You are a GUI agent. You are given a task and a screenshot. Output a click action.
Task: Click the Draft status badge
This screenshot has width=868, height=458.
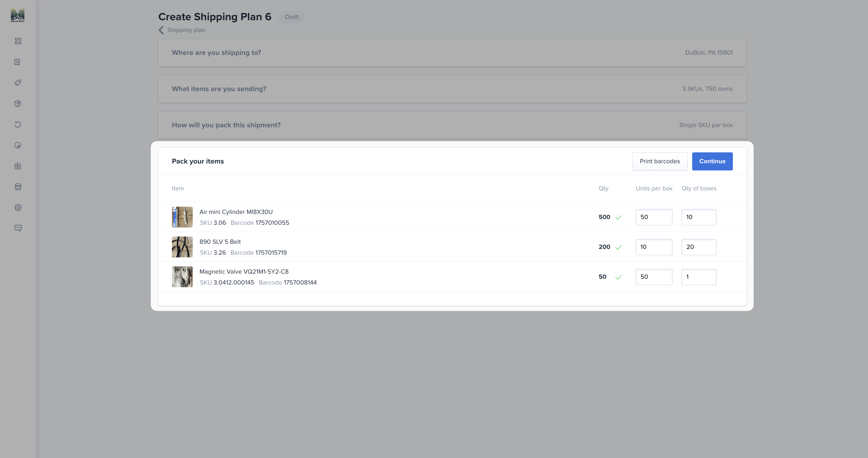[292, 17]
